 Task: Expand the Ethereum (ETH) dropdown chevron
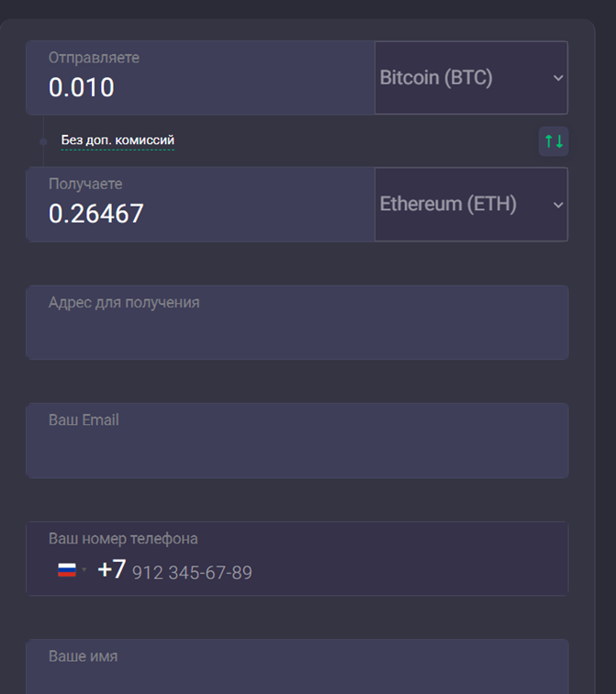coord(558,205)
